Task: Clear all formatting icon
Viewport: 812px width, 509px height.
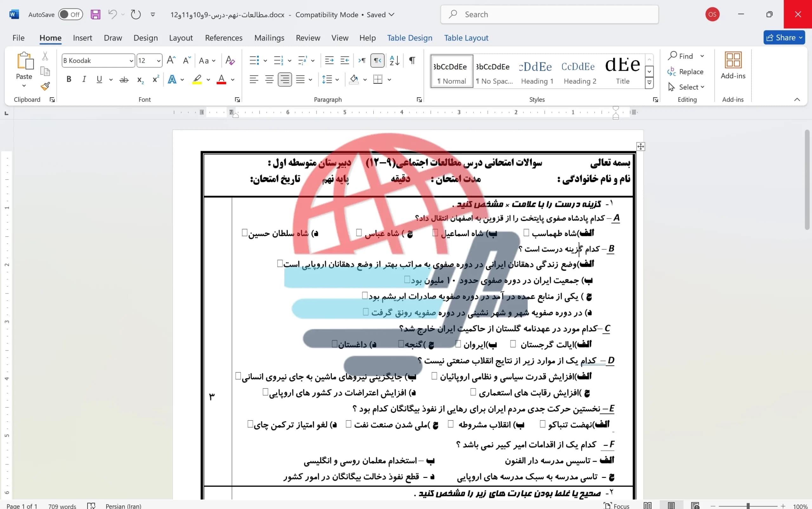Action: (230, 61)
